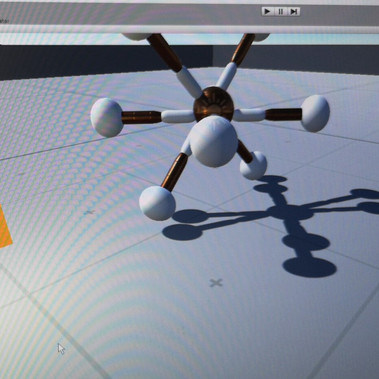
Task: Click the small cross marker left of the model
Action: click(89, 212)
